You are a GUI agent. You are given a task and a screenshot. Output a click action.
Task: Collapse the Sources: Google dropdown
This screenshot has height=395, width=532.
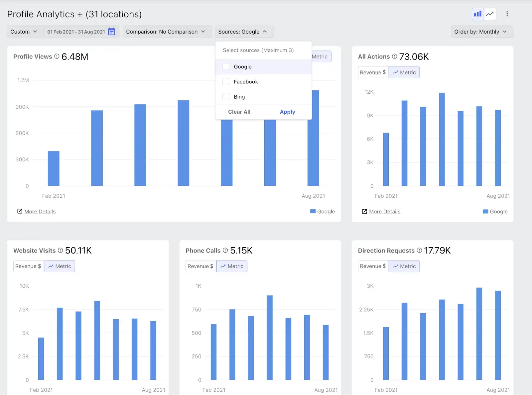pos(244,32)
